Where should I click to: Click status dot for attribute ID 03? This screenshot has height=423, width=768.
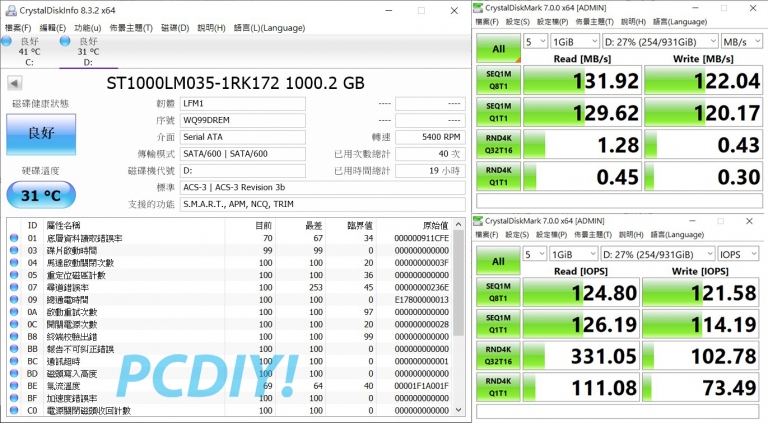[x=14, y=250]
